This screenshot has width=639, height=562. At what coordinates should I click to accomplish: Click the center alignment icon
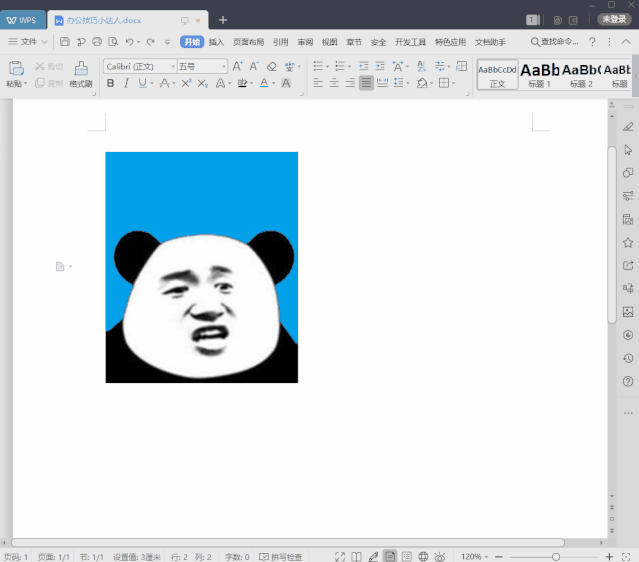click(x=334, y=83)
